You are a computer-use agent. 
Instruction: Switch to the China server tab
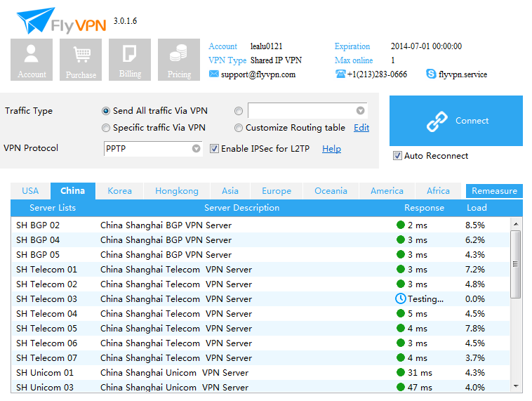(x=72, y=191)
